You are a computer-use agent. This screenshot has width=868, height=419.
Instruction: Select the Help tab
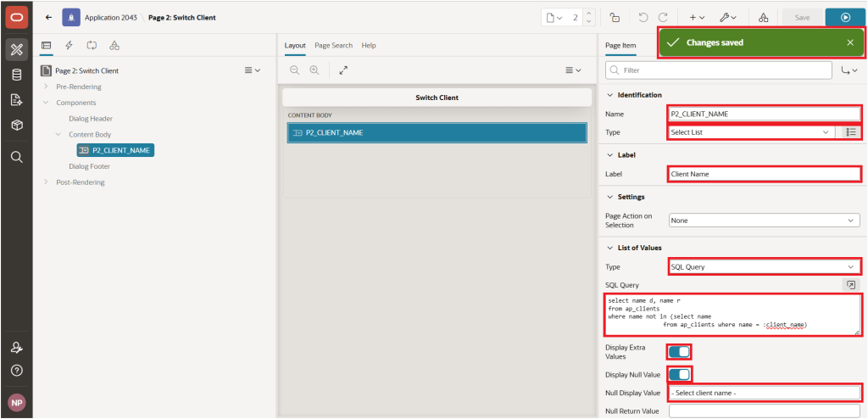369,46
